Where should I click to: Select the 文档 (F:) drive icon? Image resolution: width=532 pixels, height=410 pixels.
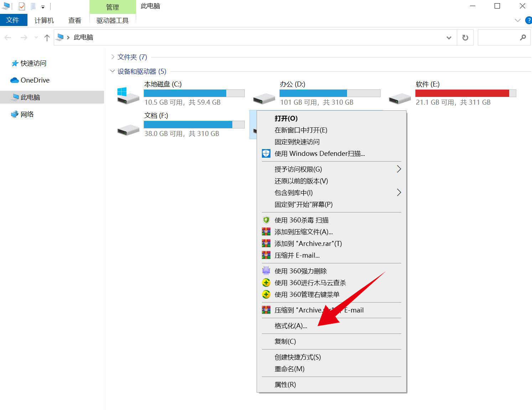[x=128, y=130]
